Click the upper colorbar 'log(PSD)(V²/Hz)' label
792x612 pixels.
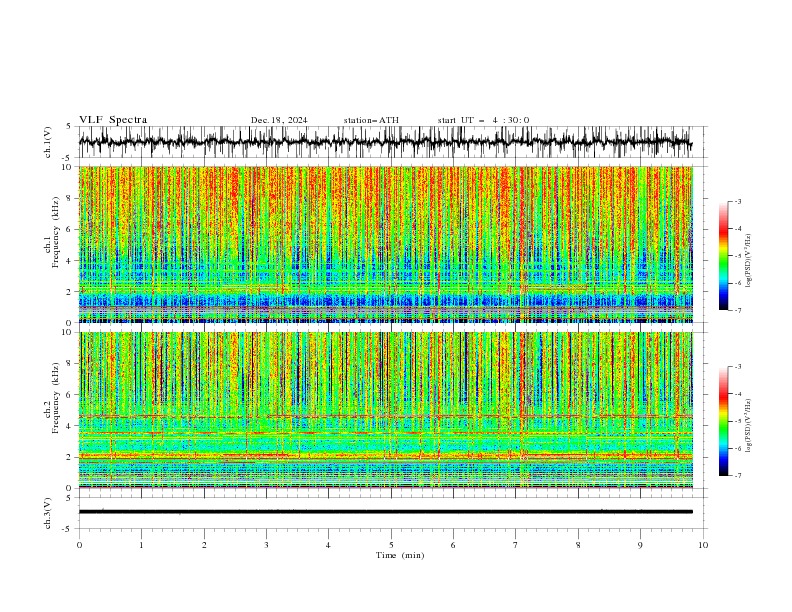[x=749, y=261]
